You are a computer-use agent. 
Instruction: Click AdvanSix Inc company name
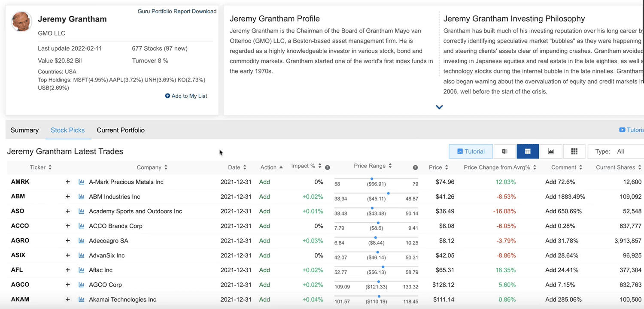106,255
